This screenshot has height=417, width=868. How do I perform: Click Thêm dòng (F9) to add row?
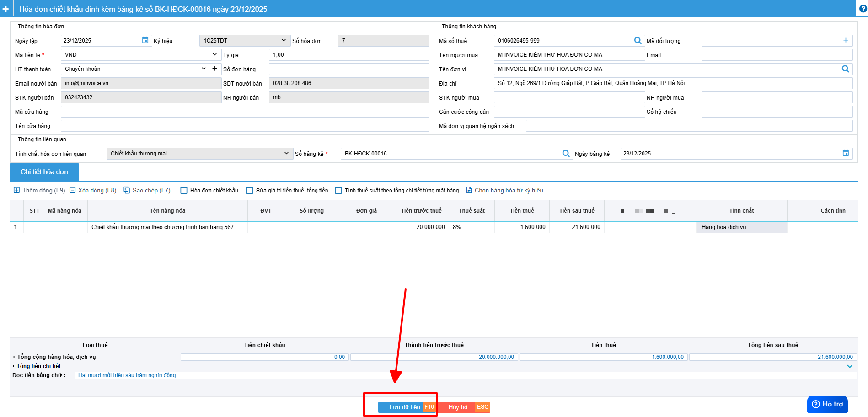(x=39, y=191)
